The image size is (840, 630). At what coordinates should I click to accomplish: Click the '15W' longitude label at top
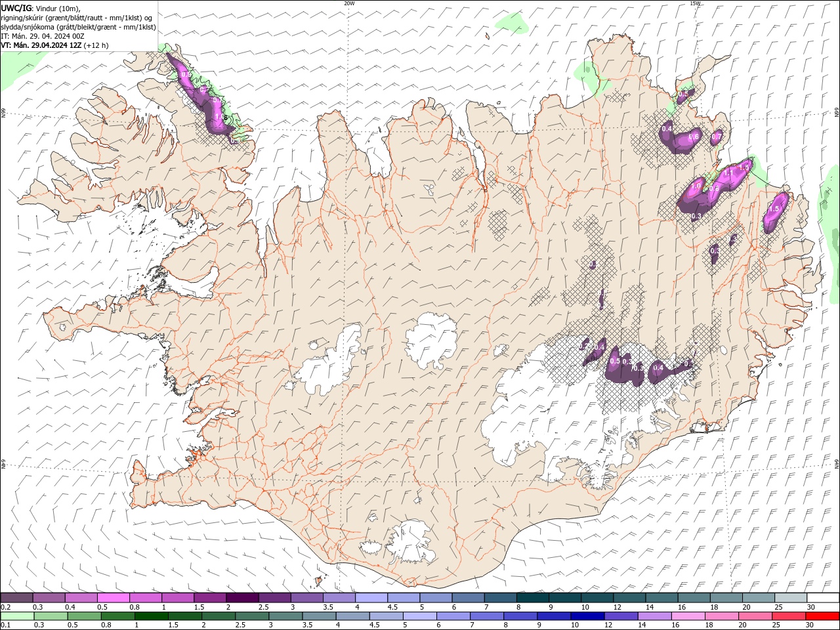tap(695, 3)
